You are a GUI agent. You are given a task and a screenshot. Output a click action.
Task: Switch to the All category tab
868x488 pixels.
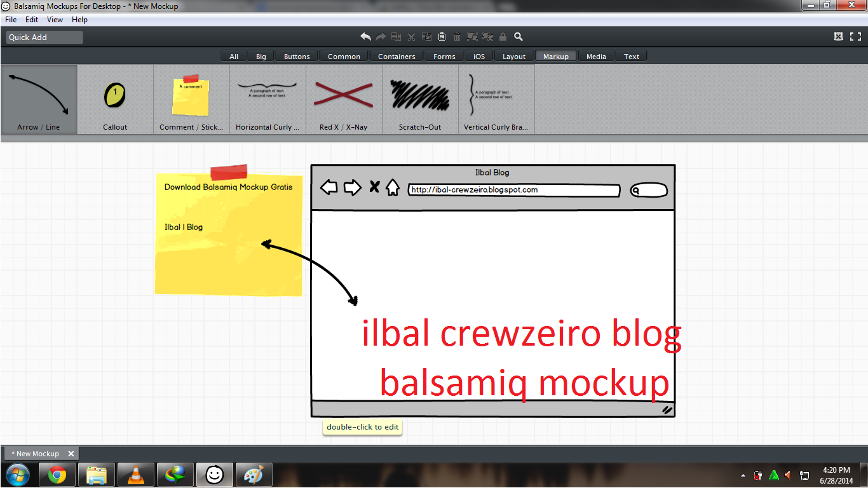pos(234,57)
